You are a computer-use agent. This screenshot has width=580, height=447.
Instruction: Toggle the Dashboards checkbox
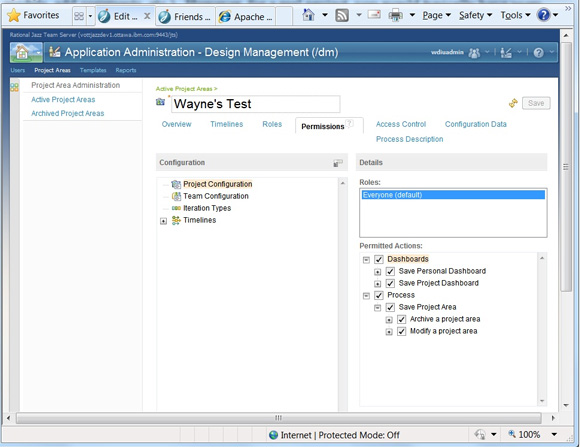379,259
